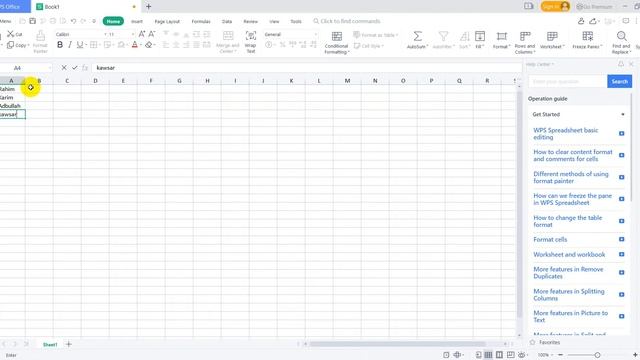Open 'WPS Spreadsheet basic editing' link
Viewport: 640px width, 360px height.
tap(565, 133)
